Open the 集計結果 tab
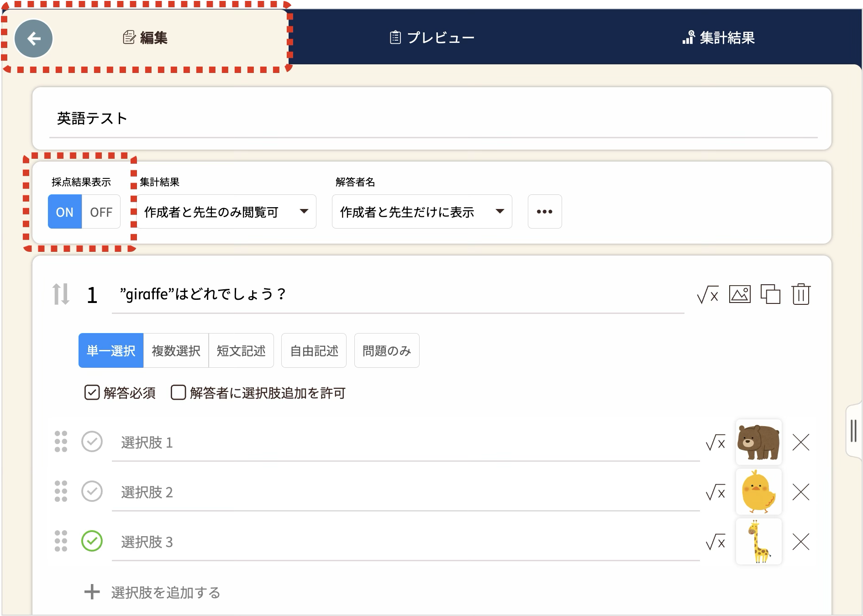 pos(718,37)
